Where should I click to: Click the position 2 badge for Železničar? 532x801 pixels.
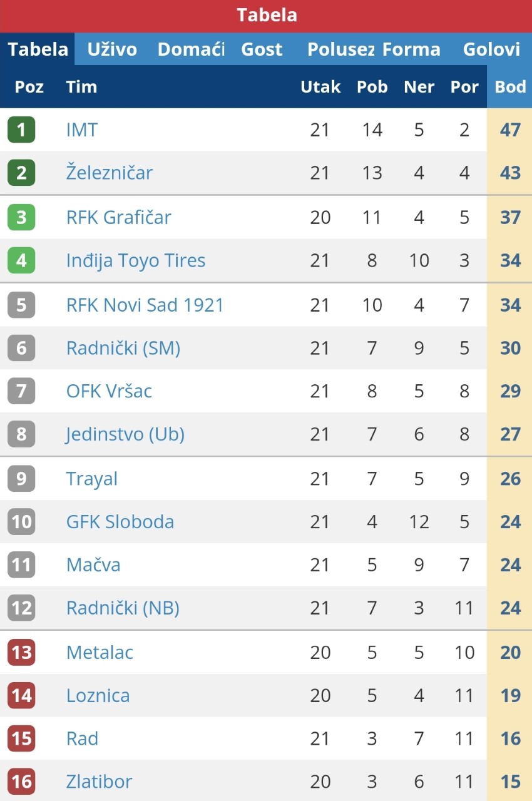tap(21, 173)
